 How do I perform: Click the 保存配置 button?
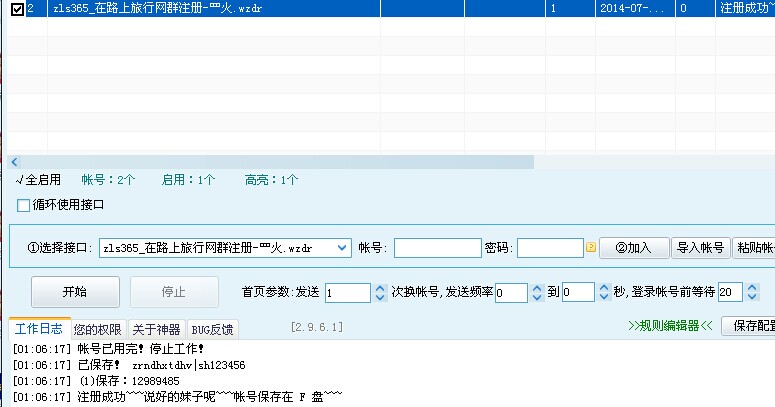click(748, 326)
